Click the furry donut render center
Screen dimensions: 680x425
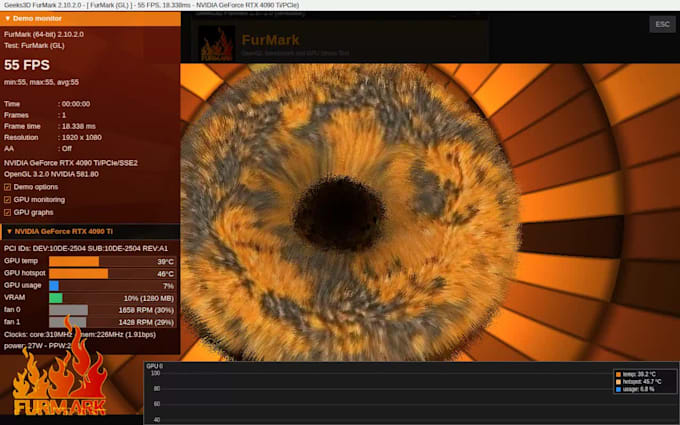click(x=339, y=213)
